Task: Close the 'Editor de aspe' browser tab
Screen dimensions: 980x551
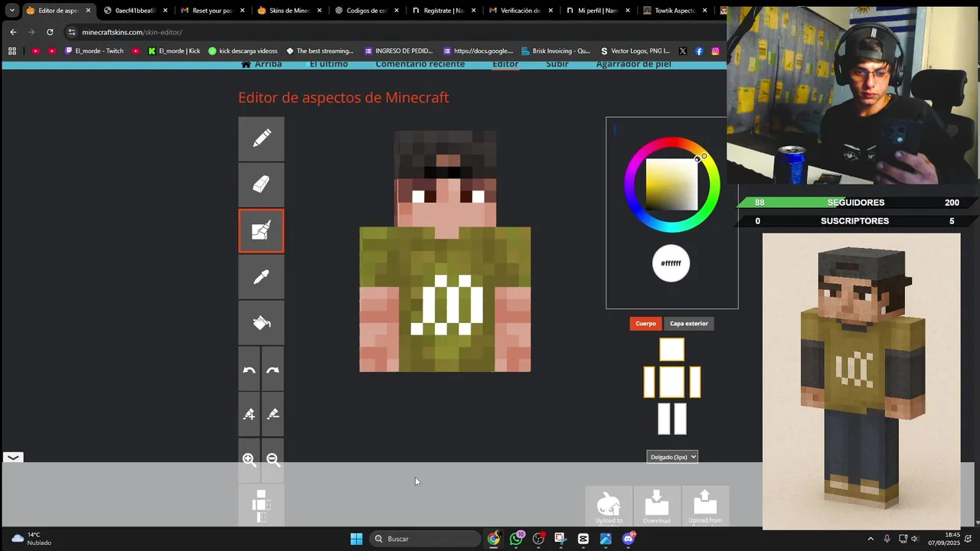Action: [88, 11]
